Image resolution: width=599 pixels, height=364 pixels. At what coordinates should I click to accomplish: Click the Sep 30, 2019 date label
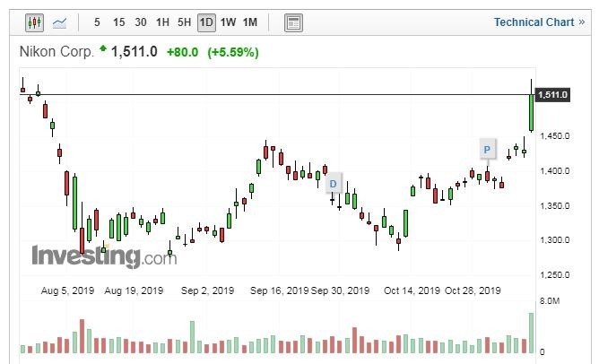[x=340, y=290]
